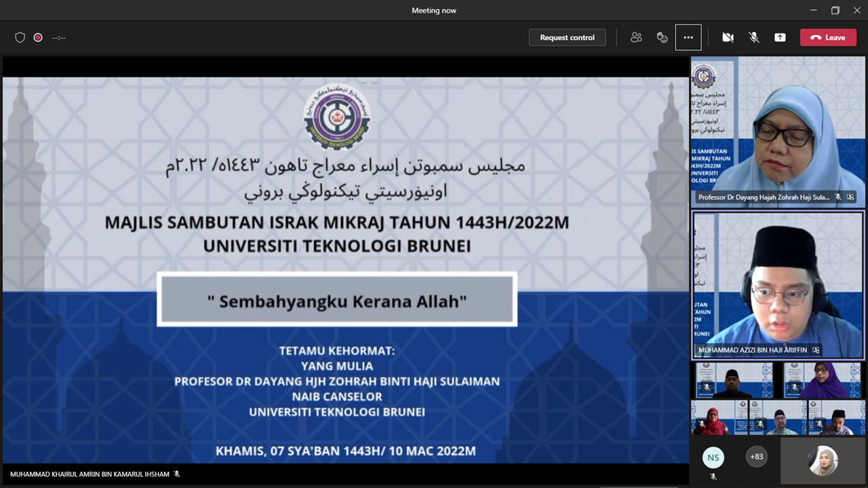The image size is (868, 488).
Task: Select Muhammad Azizi Bin Haji Ariffin's video
Action: pos(778,285)
